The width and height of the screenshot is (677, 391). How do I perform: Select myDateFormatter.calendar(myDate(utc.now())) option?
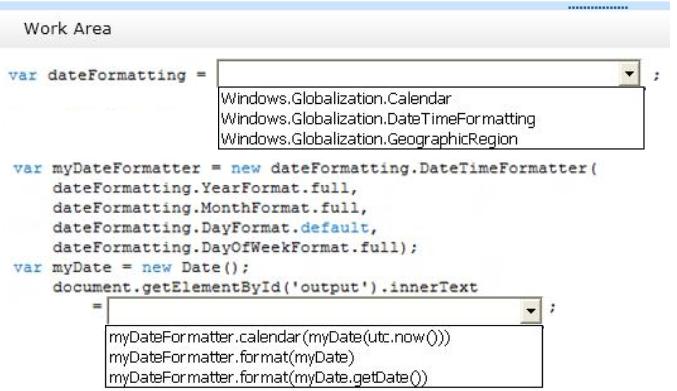pyautogui.click(x=279, y=337)
